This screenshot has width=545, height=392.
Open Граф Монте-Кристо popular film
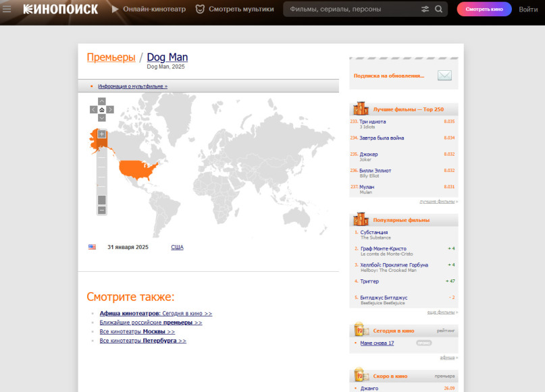pos(383,248)
